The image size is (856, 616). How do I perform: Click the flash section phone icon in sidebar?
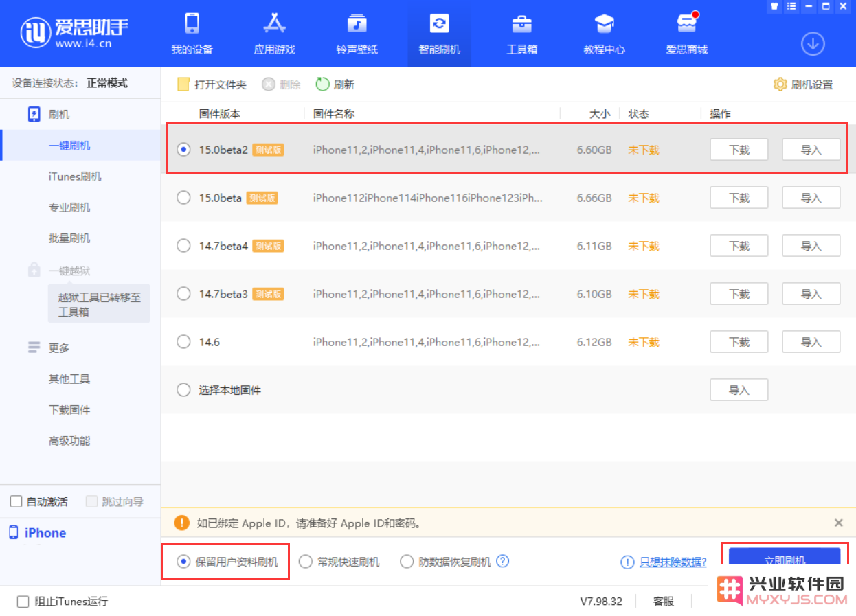pyautogui.click(x=34, y=114)
